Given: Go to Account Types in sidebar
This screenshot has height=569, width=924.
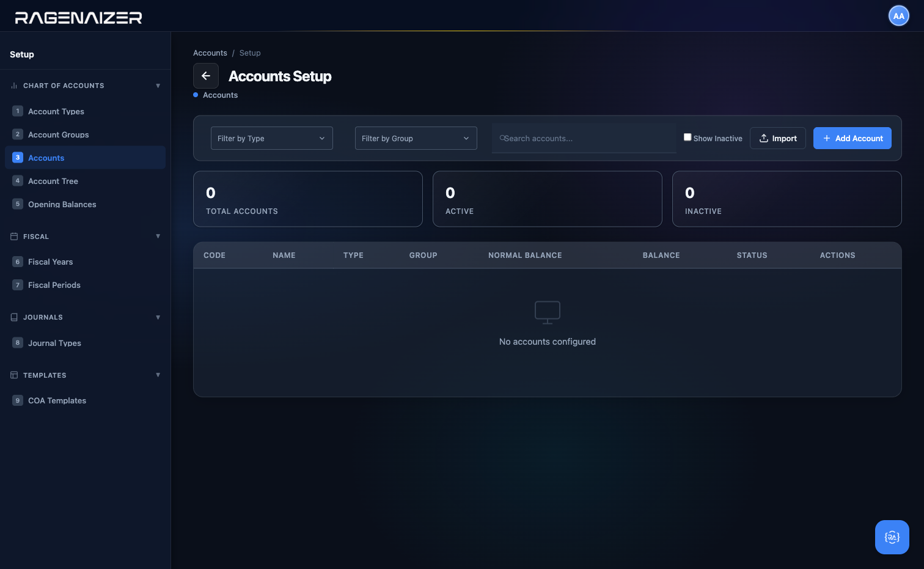Looking at the screenshot, I should pos(85,111).
